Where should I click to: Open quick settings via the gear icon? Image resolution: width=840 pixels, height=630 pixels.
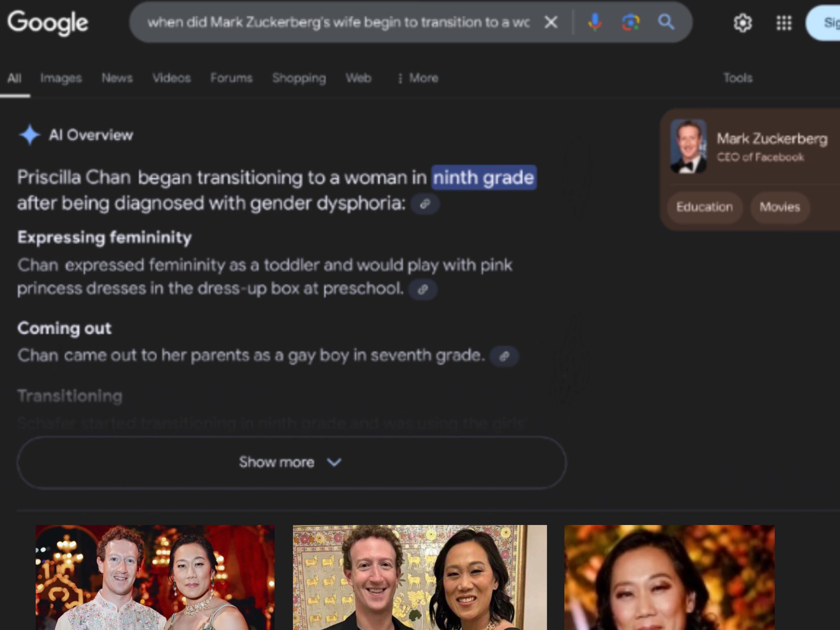pos(742,23)
